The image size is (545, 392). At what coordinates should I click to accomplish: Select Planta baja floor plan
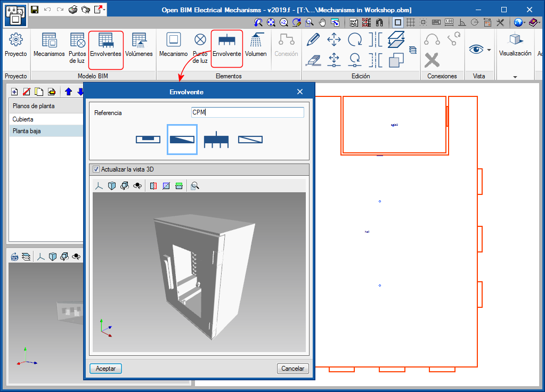46,131
